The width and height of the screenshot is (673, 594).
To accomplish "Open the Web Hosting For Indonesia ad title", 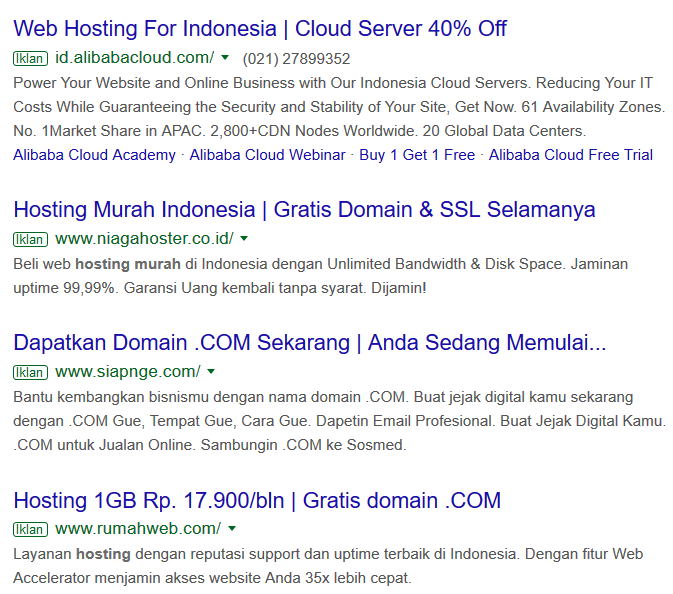I will 260,28.
